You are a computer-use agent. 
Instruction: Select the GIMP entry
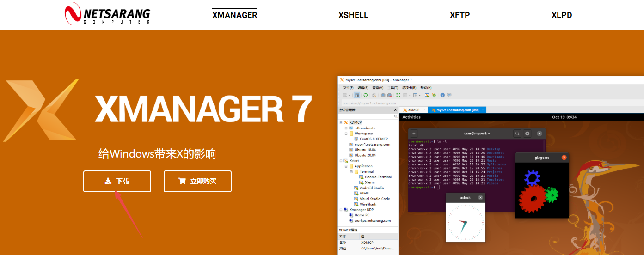click(364, 194)
